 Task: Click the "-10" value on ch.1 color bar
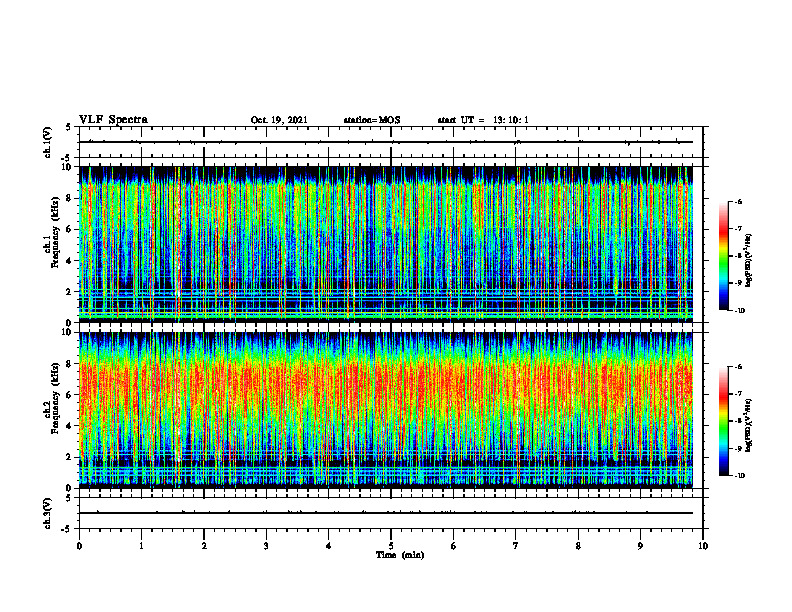click(739, 311)
